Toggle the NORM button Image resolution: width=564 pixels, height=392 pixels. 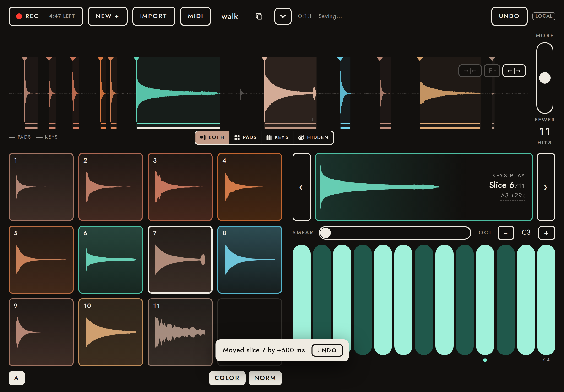[x=265, y=378]
